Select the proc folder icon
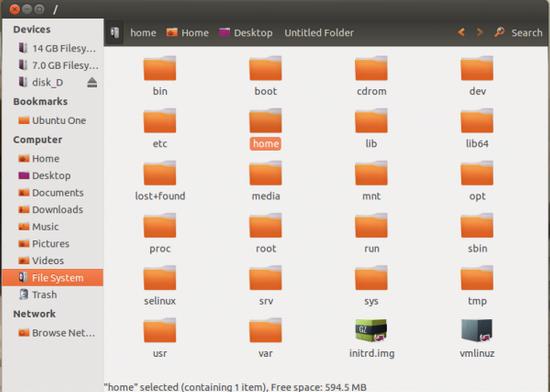Viewport: 550px width, 392px height. coord(160,225)
